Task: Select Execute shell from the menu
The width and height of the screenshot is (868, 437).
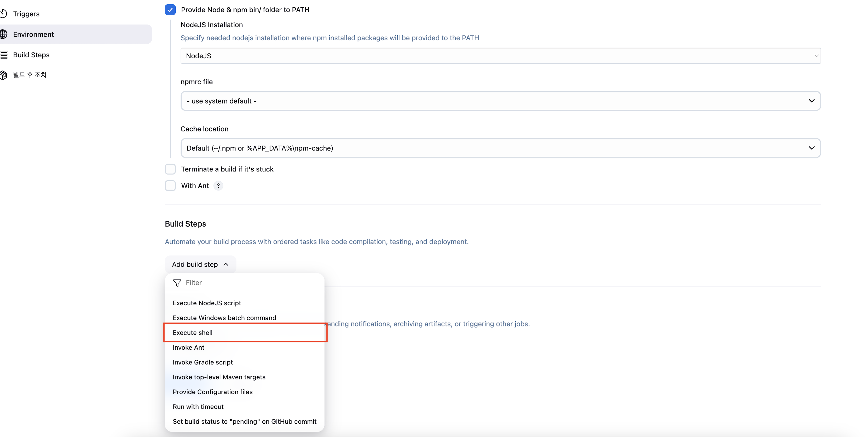Action: 193,332
